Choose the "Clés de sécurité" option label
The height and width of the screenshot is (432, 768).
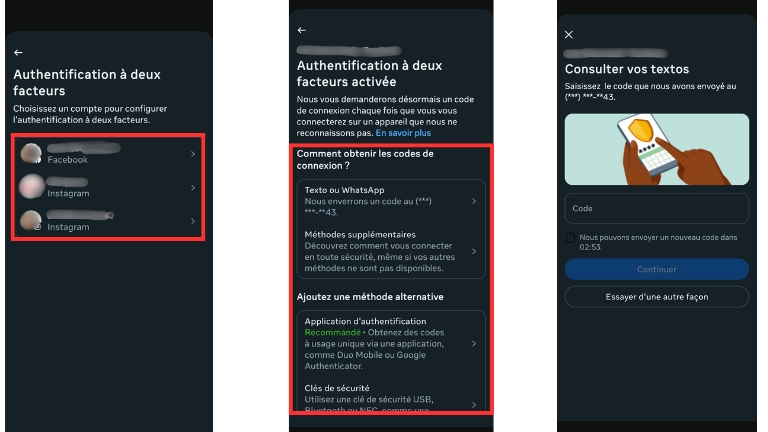pos(337,387)
